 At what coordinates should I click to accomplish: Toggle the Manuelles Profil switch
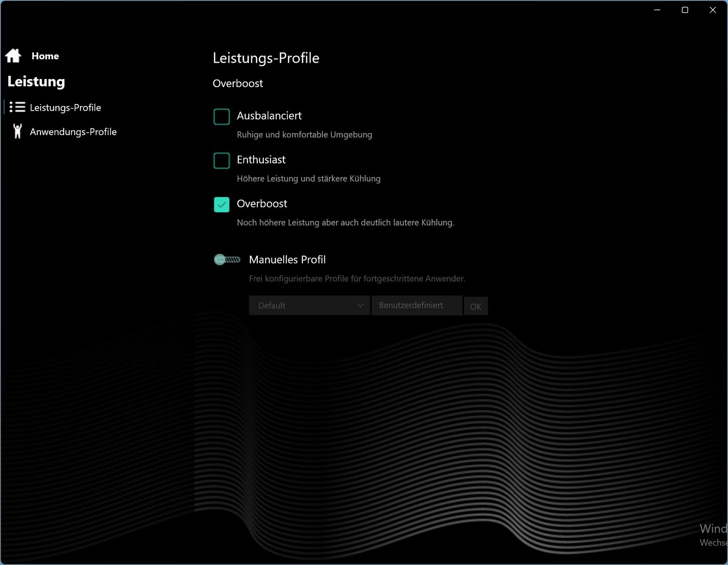coord(227,259)
